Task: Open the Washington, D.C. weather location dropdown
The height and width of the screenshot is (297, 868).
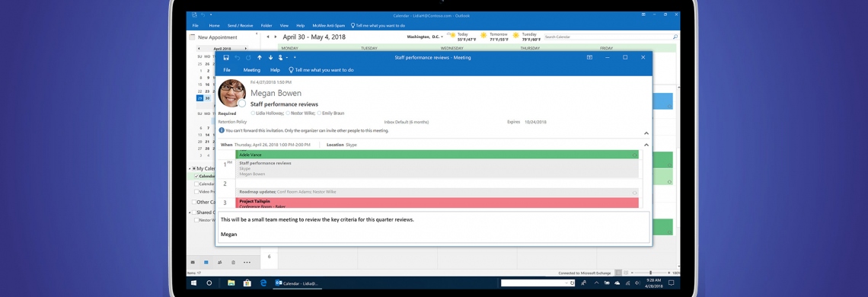Action: coord(442,37)
